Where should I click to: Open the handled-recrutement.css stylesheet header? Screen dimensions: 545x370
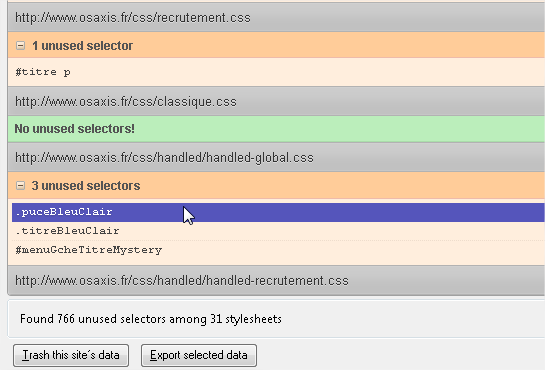coord(276,280)
